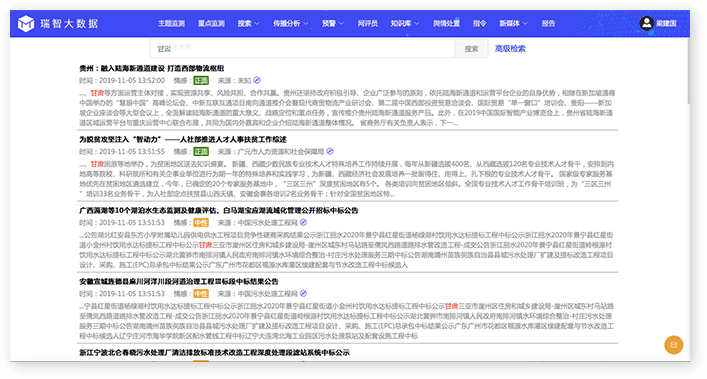Click the orange 中性 tag on 安徽宣城 result
Viewport: 707px width, 379px height.
[201, 294]
